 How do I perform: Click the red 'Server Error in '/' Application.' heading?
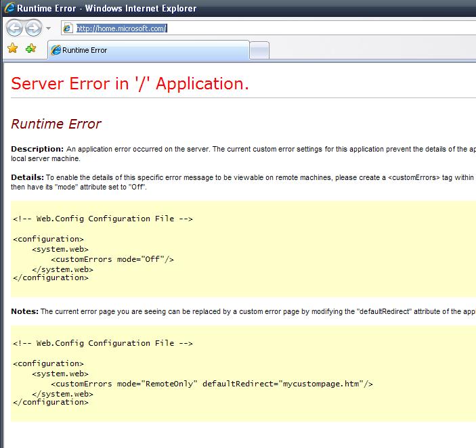pyautogui.click(x=130, y=83)
